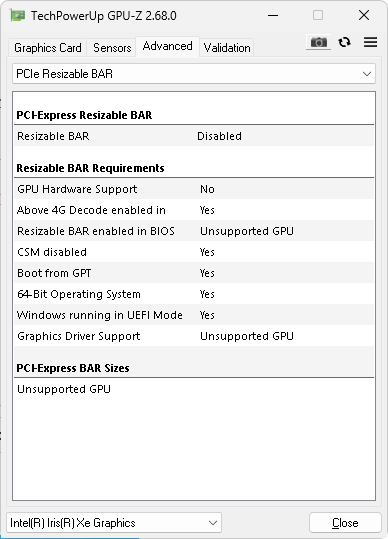Click the chevron of the PCIe Resizable BAR combo box
This screenshot has height=539, width=388.
pos(367,74)
